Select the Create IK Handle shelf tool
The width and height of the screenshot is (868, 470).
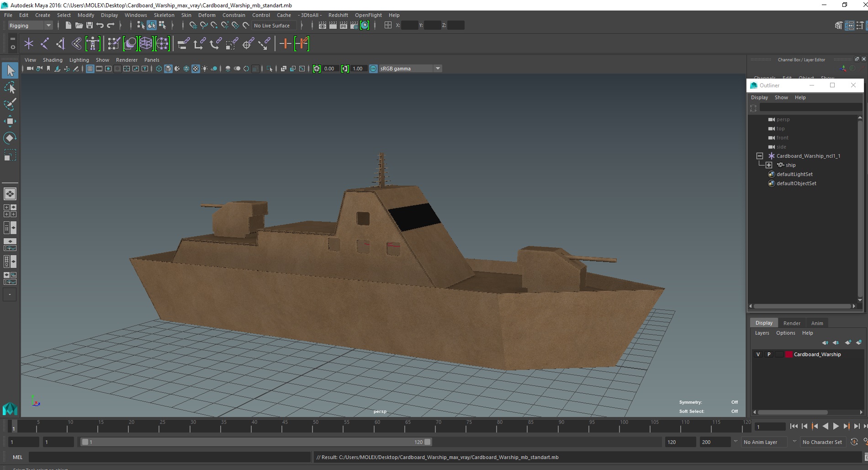[61, 44]
